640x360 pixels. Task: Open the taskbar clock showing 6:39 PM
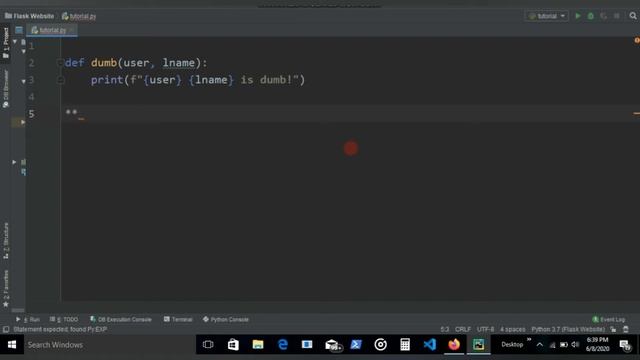tap(598, 344)
